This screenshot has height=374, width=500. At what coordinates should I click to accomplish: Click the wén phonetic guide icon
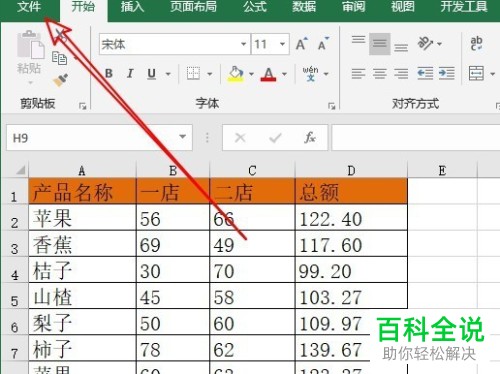coord(310,74)
